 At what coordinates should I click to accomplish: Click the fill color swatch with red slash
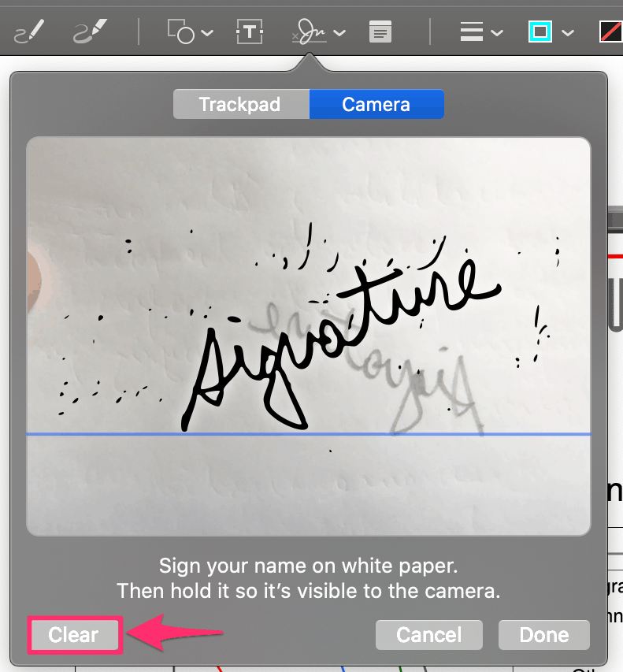tap(611, 32)
